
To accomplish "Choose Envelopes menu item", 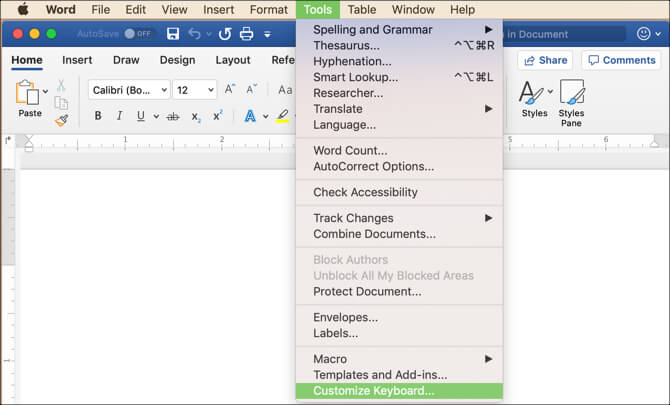I will 399,317.
